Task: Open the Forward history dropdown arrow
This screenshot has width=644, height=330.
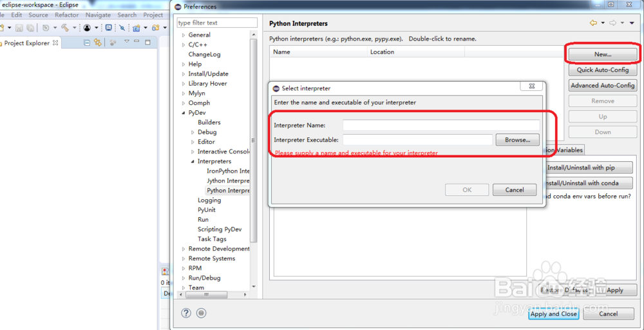Action: point(622,23)
